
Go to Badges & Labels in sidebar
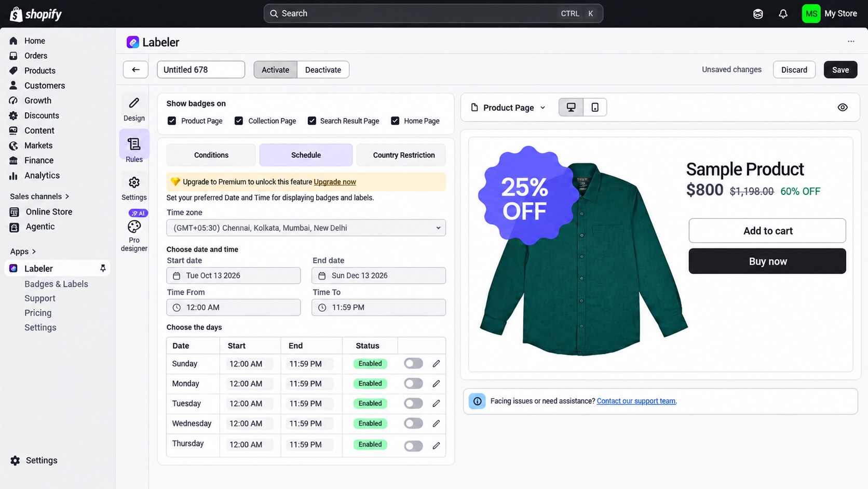click(x=56, y=284)
